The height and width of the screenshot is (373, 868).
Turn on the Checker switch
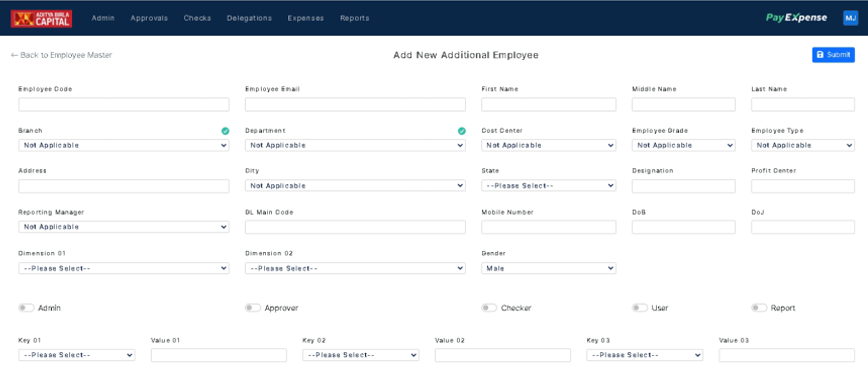[489, 308]
